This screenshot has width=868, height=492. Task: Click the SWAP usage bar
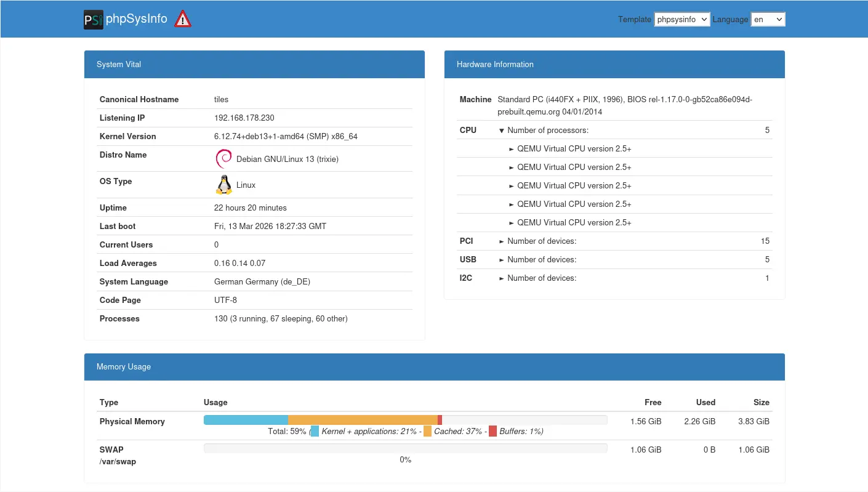click(405, 448)
